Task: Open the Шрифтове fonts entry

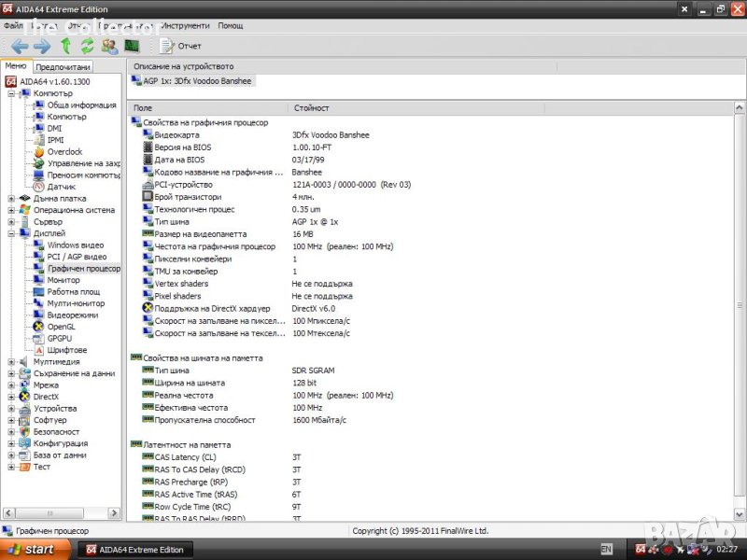Action: [66, 350]
